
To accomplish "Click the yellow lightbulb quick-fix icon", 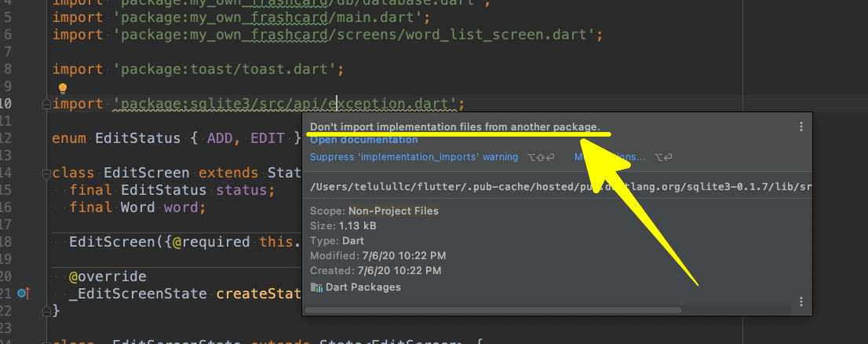I will (x=63, y=89).
